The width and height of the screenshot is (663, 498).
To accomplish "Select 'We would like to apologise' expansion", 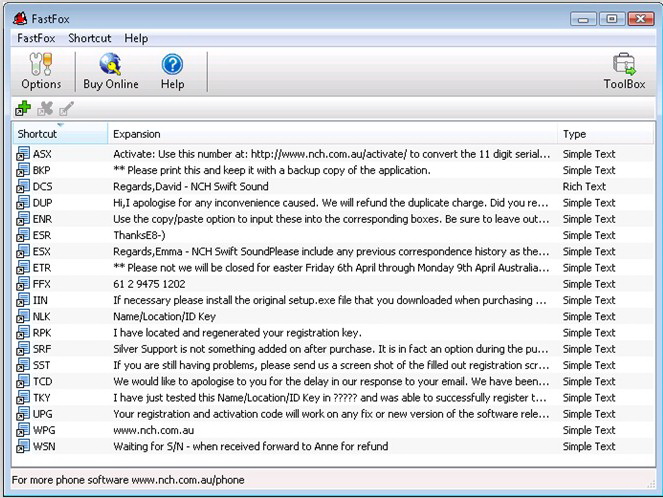I will [331, 381].
